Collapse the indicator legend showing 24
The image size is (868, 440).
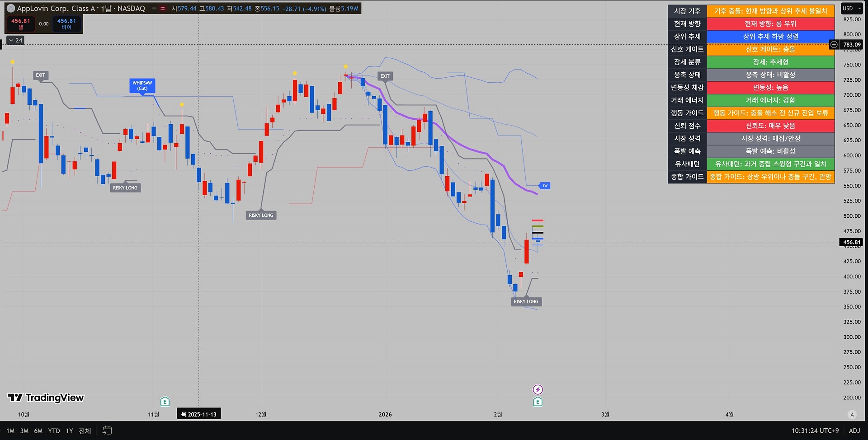[15, 40]
